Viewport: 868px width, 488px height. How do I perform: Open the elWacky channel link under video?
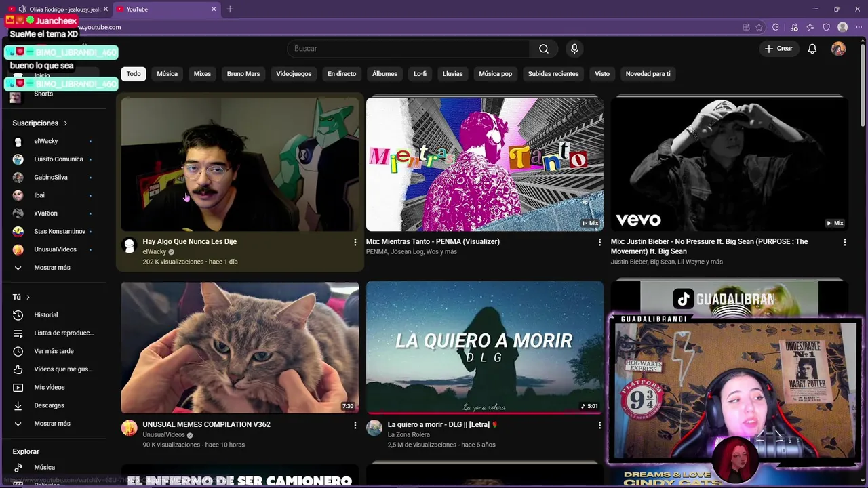tap(155, 252)
